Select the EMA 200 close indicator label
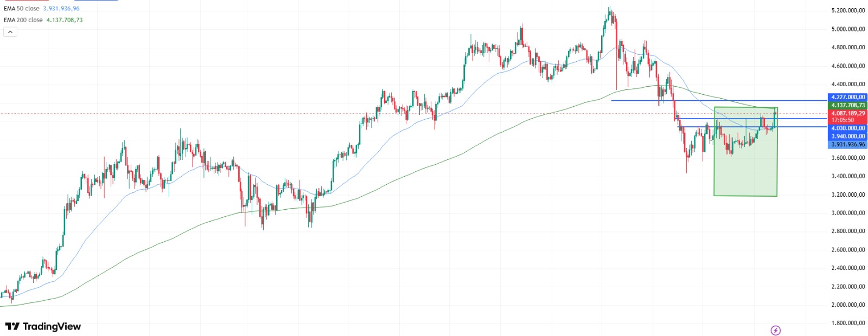The width and height of the screenshot is (868, 336). (23, 20)
